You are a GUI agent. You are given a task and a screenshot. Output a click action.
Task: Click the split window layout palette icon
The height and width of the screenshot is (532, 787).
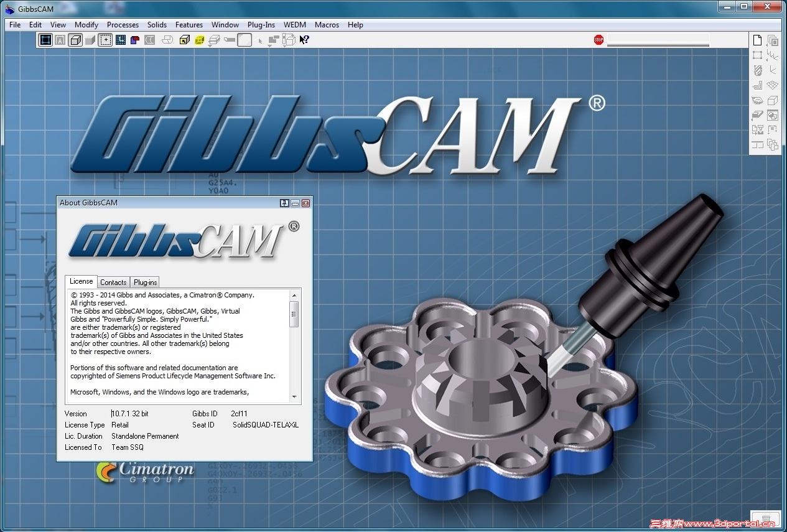click(757, 145)
